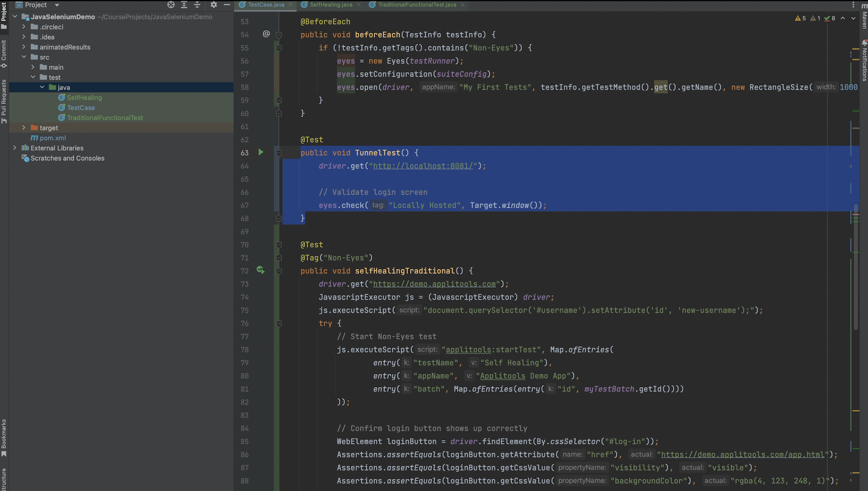Click the Select Opened File locate icon

click(x=171, y=5)
